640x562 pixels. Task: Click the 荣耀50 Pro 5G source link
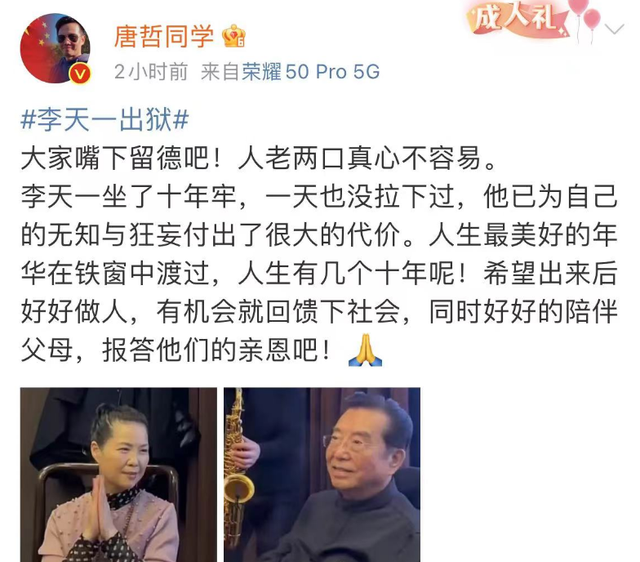coord(311,72)
